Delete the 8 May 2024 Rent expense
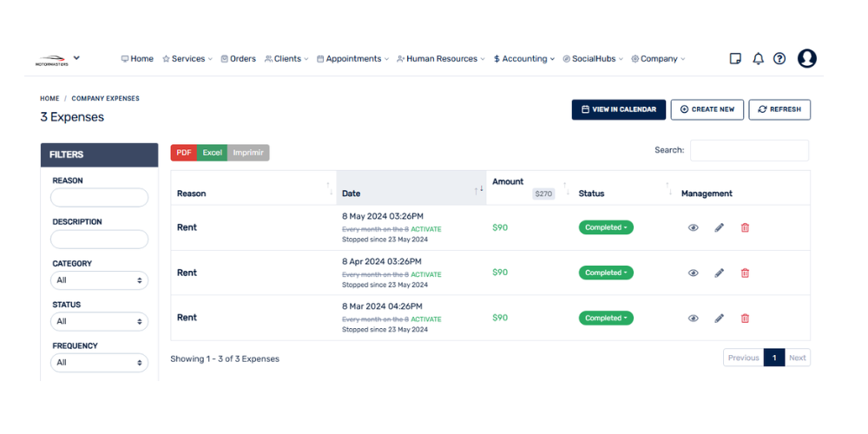The height and width of the screenshot is (434, 868). pos(745,227)
